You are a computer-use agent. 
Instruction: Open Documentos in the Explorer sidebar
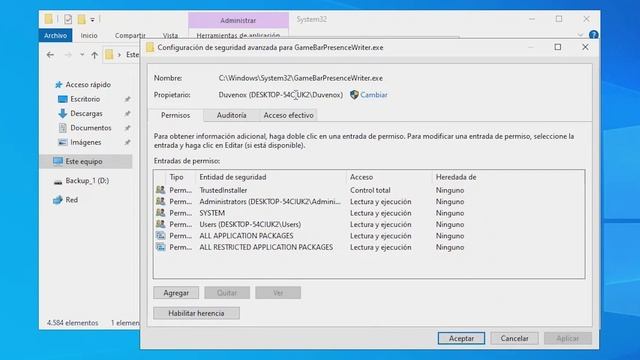click(x=91, y=128)
